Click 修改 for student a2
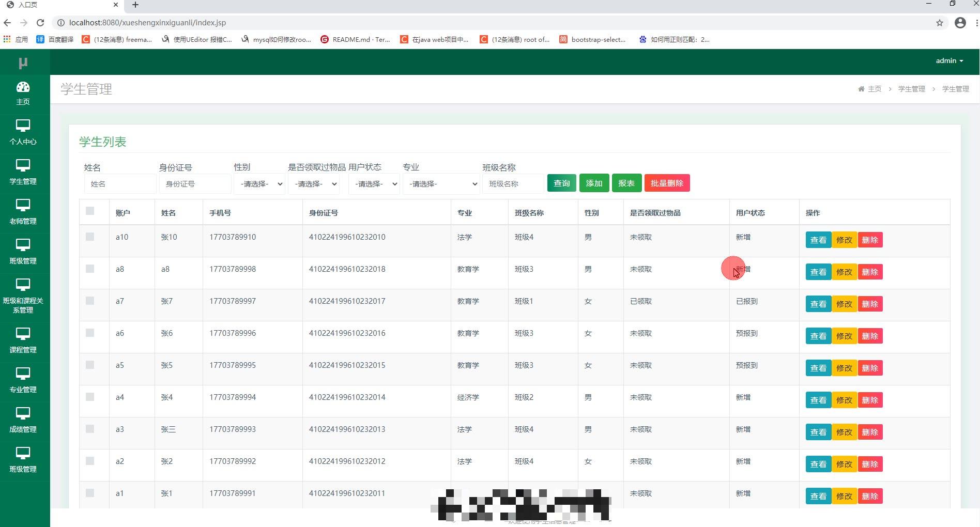Image resolution: width=980 pixels, height=527 pixels. 844,464
